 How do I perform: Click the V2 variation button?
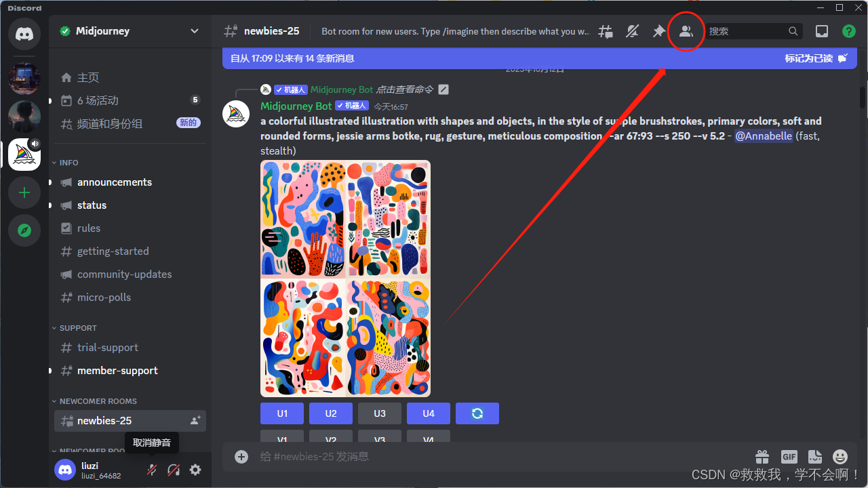tap(331, 436)
